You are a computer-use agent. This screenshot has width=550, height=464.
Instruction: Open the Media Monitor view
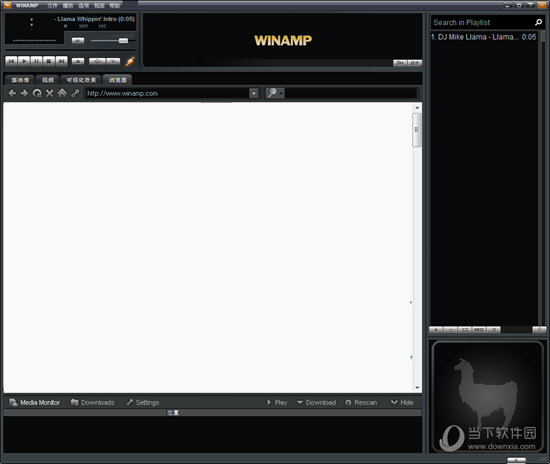[x=34, y=403]
